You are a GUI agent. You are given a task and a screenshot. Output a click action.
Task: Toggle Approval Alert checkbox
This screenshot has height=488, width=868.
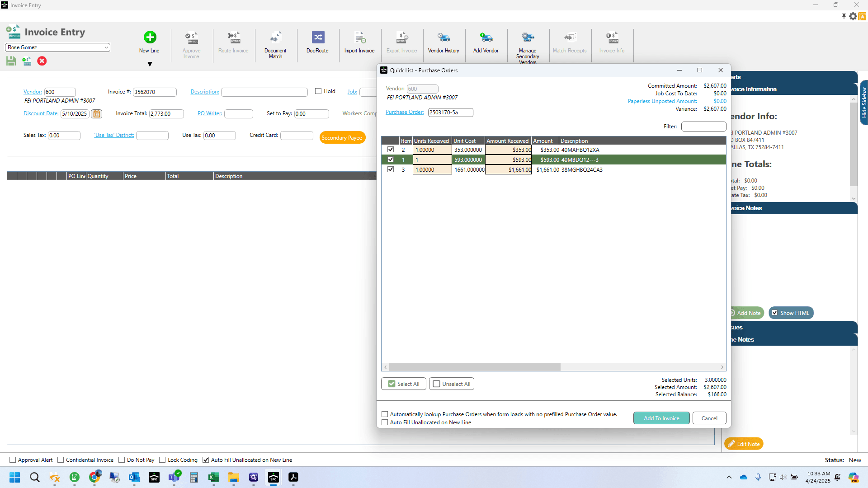pos(13,460)
